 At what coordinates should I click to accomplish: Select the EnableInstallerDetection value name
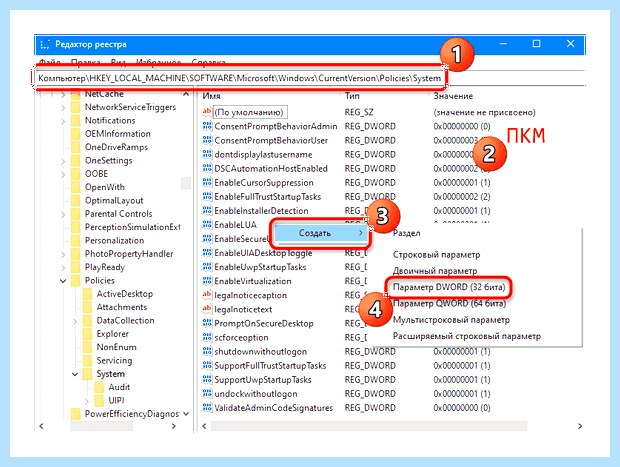(x=261, y=210)
